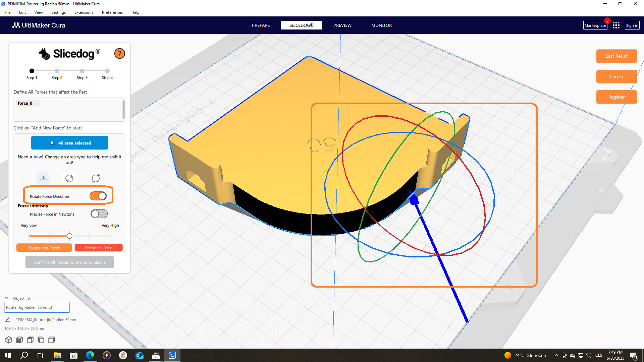Click the '46 area selected' button
644x362 pixels.
[69, 143]
